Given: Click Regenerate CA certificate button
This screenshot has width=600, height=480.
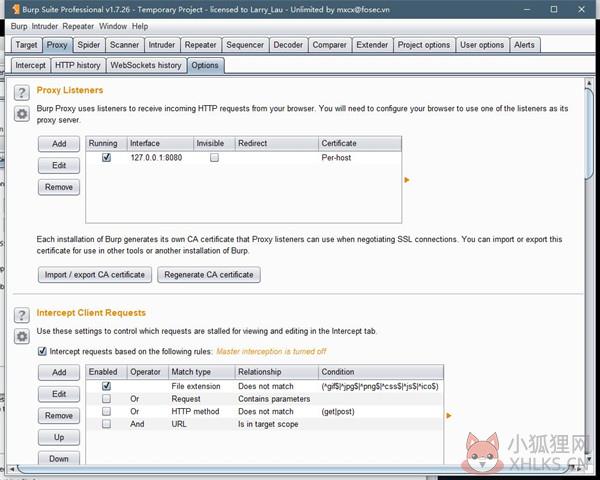Looking at the screenshot, I should coord(209,274).
